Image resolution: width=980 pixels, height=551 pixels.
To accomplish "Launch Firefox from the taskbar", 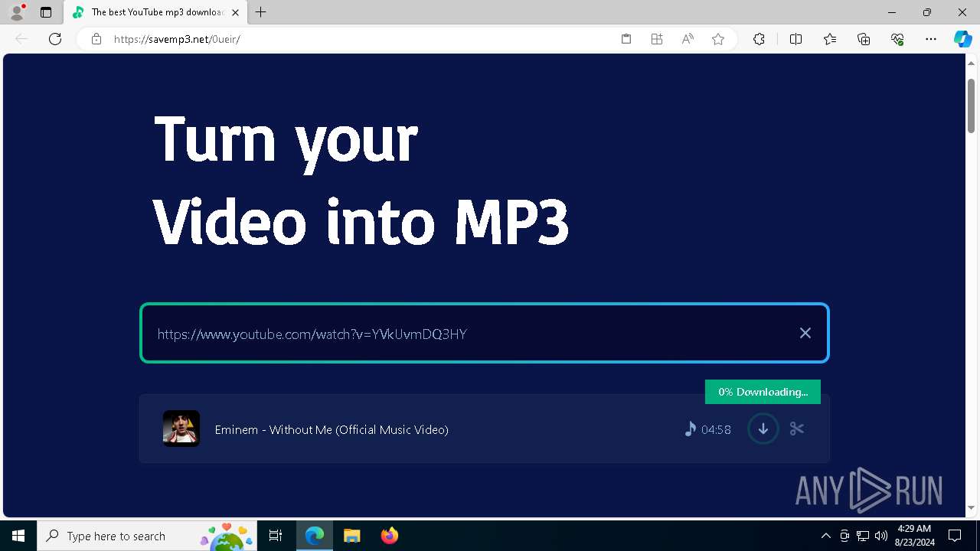I will point(389,536).
